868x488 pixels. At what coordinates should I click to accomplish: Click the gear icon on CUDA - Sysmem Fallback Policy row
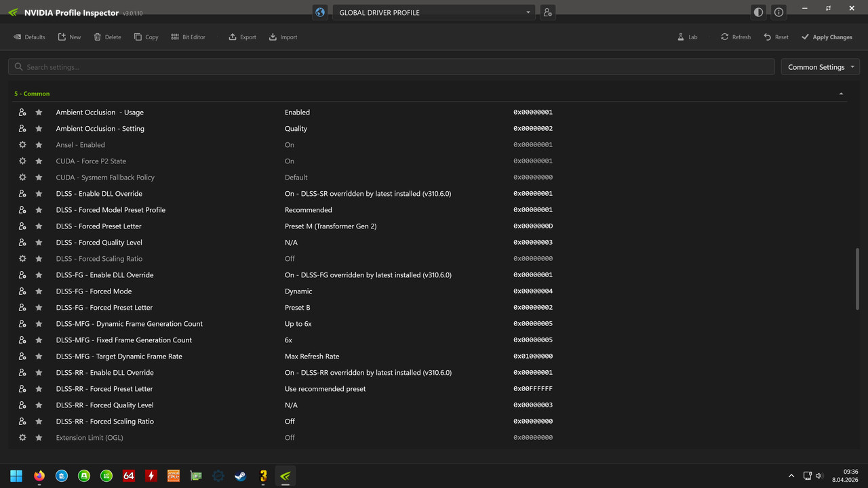click(22, 178)
